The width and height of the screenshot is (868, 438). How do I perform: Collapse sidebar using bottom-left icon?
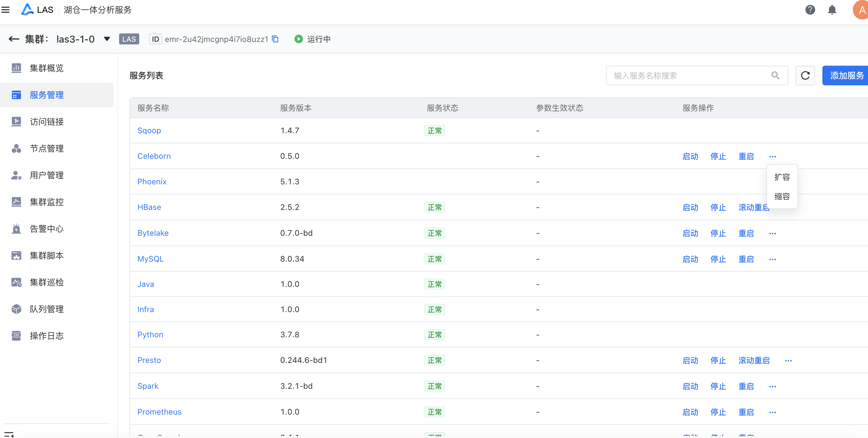pos(9,434)
